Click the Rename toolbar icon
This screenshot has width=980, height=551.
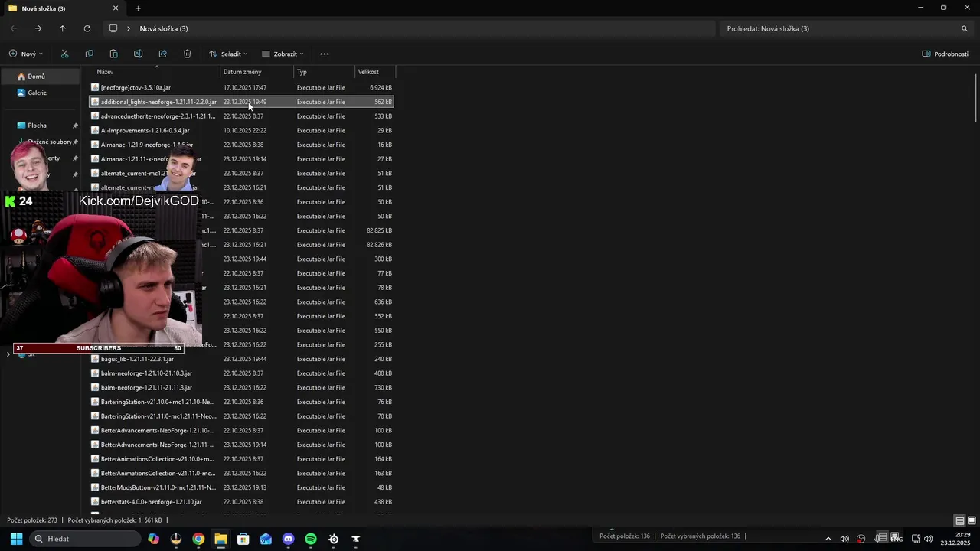(138, 54)
